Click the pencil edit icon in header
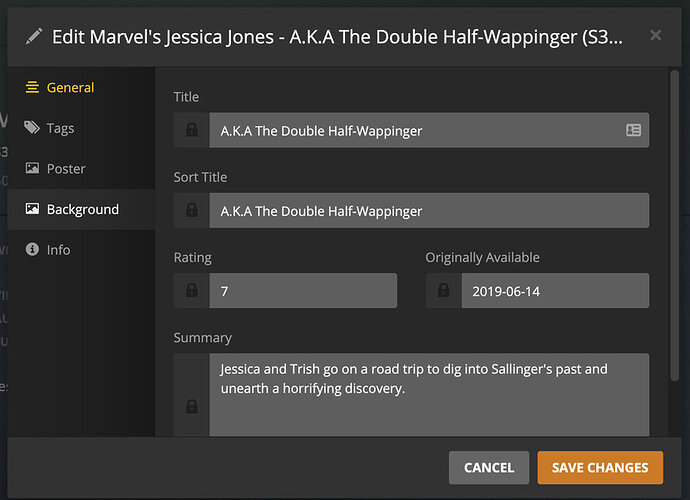Viewport: 690px width, 500px height. coord(35,36)
